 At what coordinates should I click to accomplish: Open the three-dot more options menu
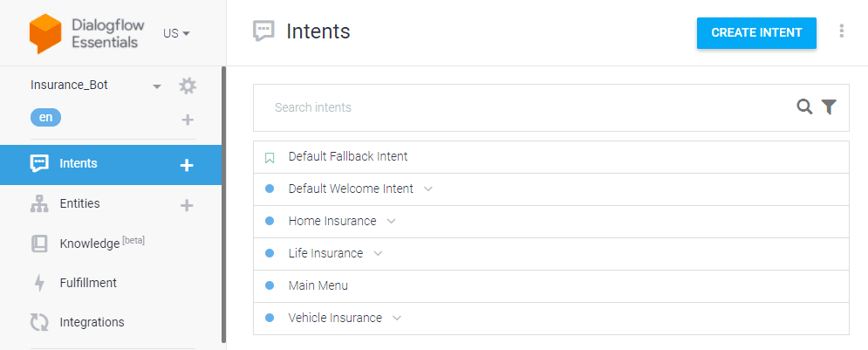pyautogui.click(x=842, y=31)
